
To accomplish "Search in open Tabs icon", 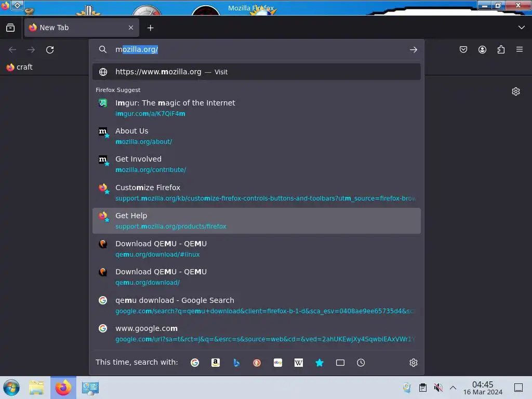I will (340, 363).
